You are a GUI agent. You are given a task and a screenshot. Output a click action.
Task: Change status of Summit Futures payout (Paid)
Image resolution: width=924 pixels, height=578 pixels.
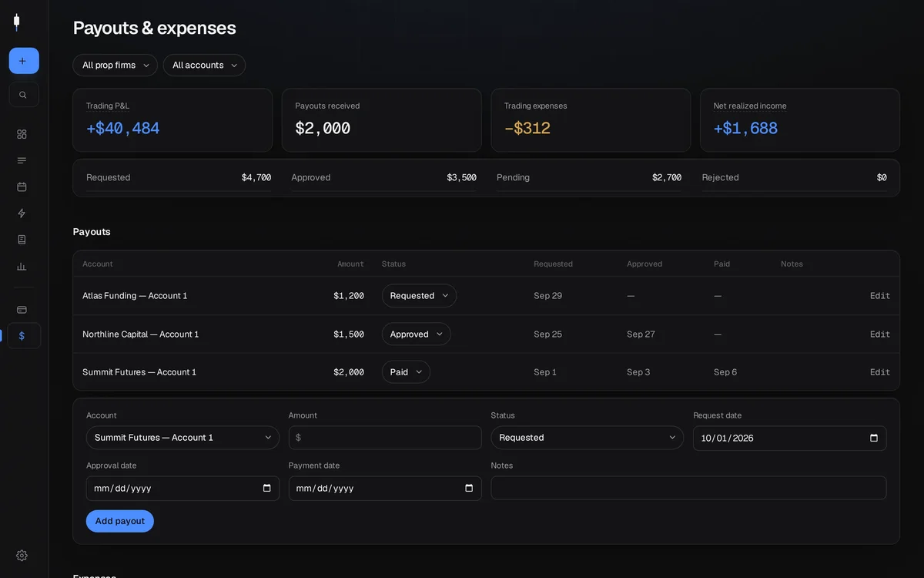pyautogui.click(x=406, y=372)
